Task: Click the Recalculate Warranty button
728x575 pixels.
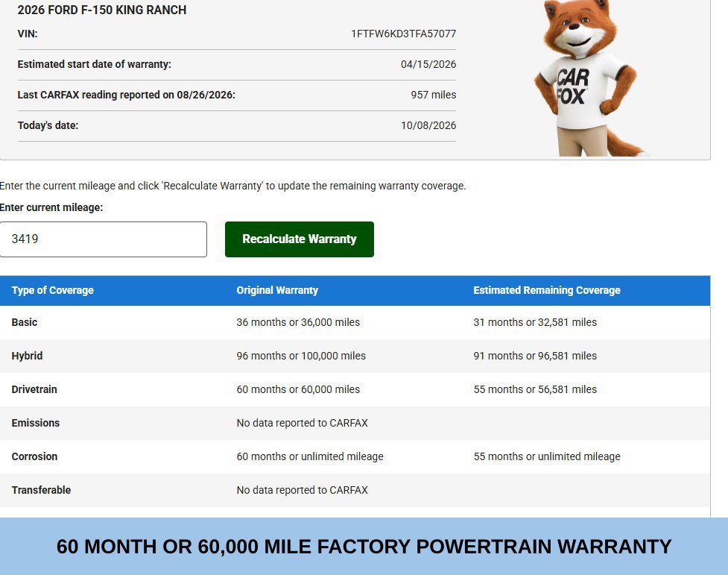Action: pyautogui.click(x=299, y=239)
